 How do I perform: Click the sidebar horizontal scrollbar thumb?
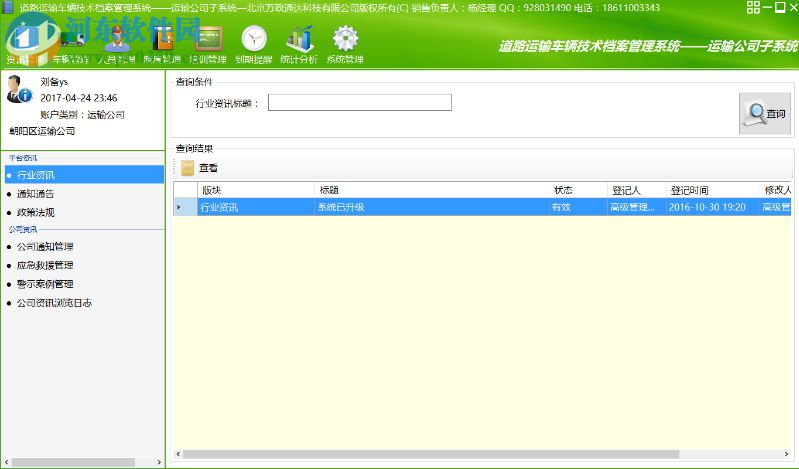tap(74, 462)
